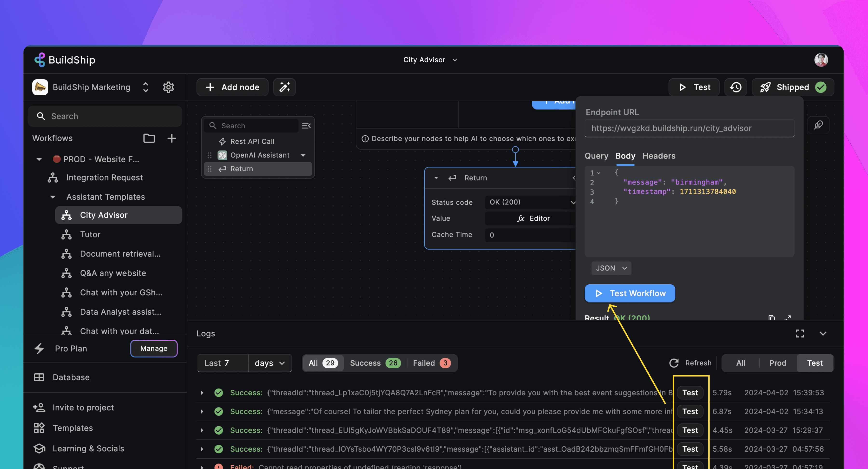This screenshot has width=868, height=469.
Task: Click Manage next to Pro Plan
Action: tap(154, 348)
